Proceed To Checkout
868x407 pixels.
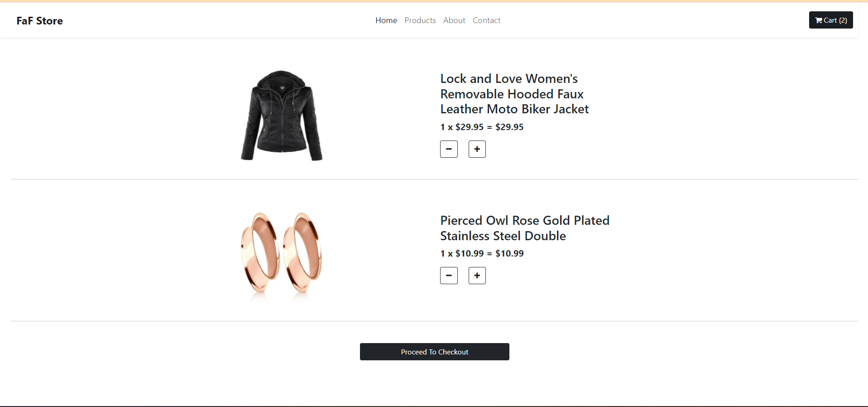[435, 352]
